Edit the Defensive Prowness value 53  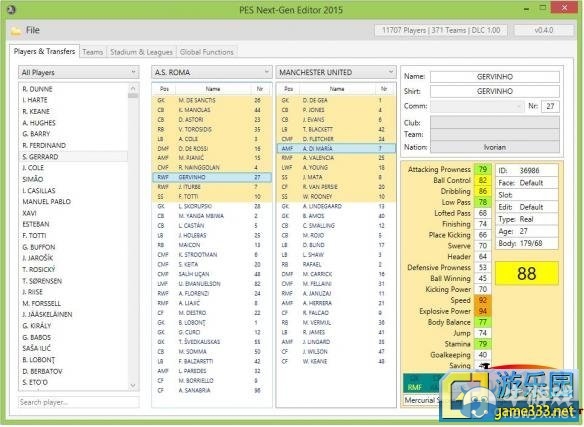483,268
